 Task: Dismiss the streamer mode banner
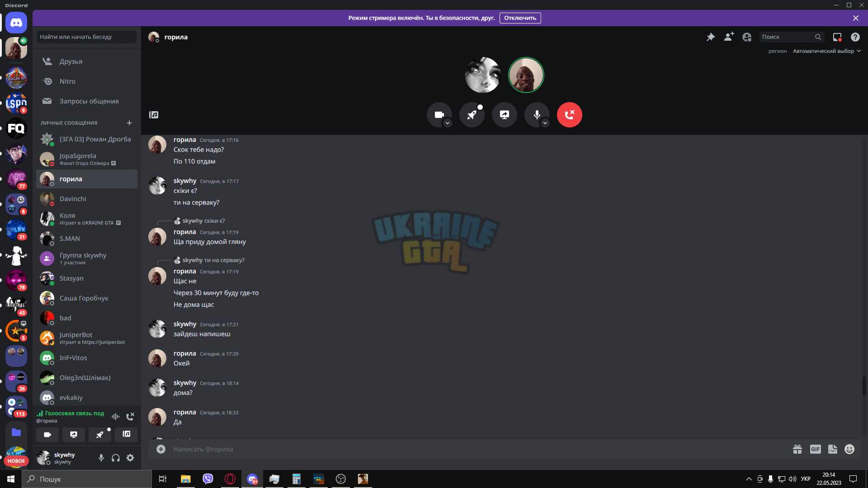856,18
